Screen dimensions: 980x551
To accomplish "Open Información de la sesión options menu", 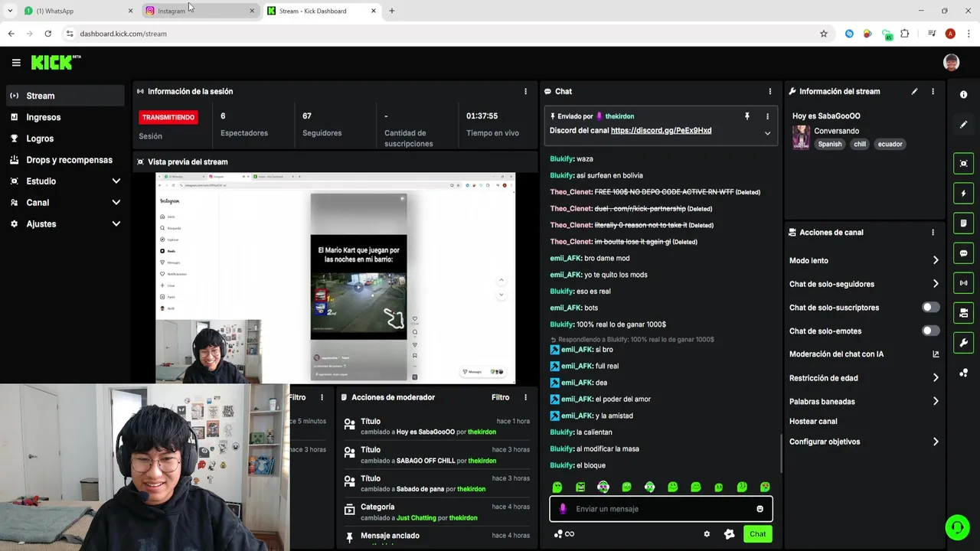I will (x=525, y=91).
